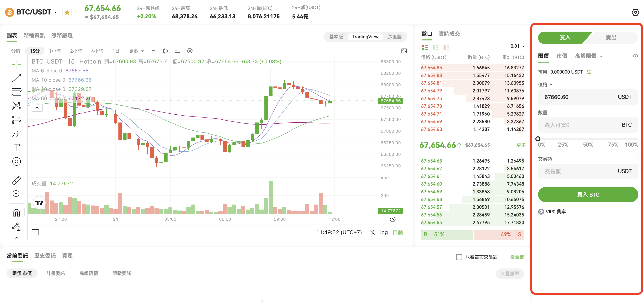Open the 0.01 depth precision dropdown

click(517, 46)
